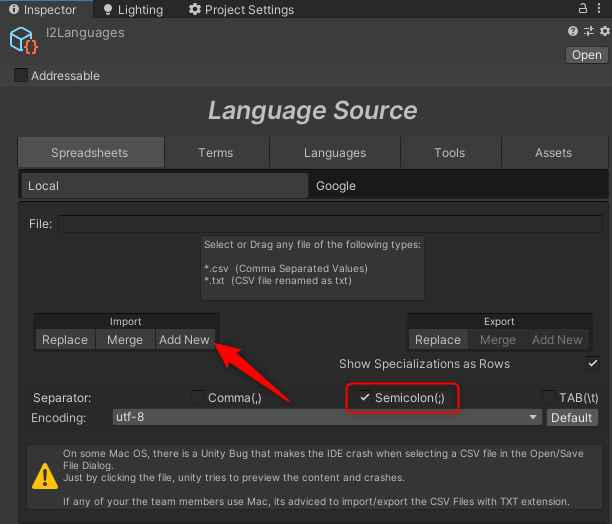
Task: Select the Terms tab
Action: coord(215,153)
